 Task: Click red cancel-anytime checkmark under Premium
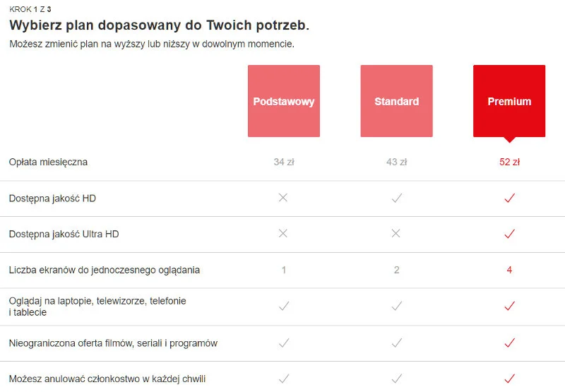coord(509,379)
